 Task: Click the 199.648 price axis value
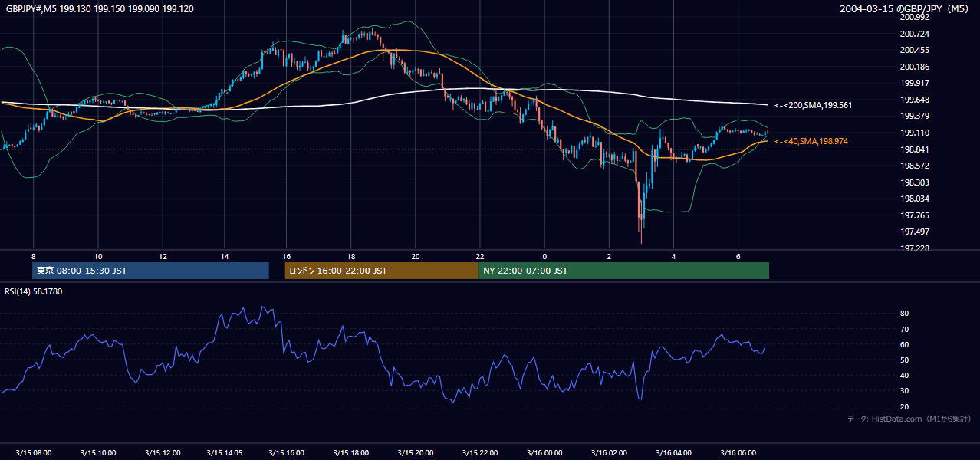click(x=914, y=100)
